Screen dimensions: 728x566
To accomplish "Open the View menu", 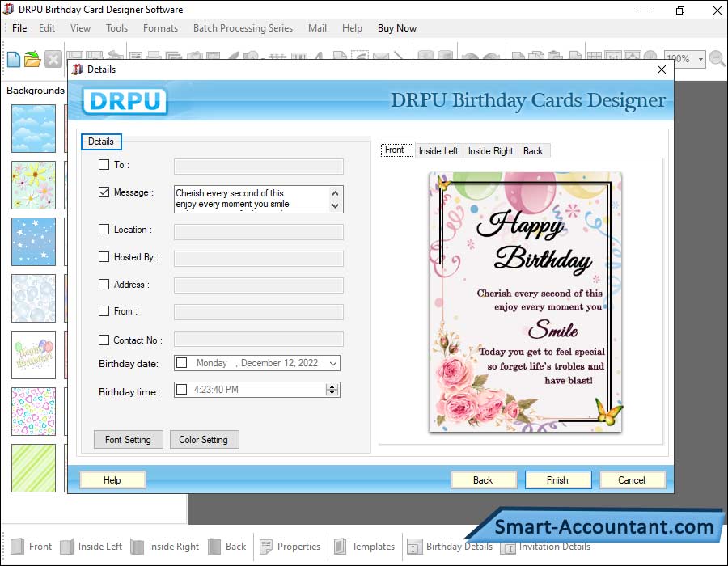I will point(80,28).
